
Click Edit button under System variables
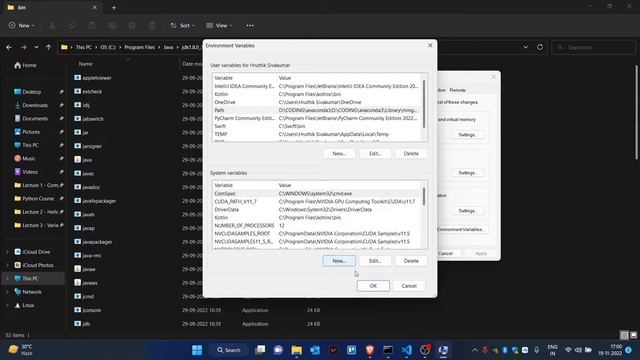pos(375,261)
